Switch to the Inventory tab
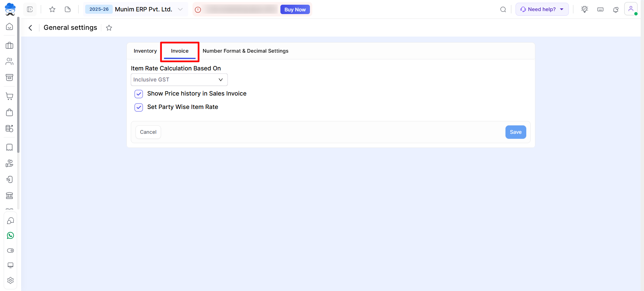 click(x=145, y=51)
